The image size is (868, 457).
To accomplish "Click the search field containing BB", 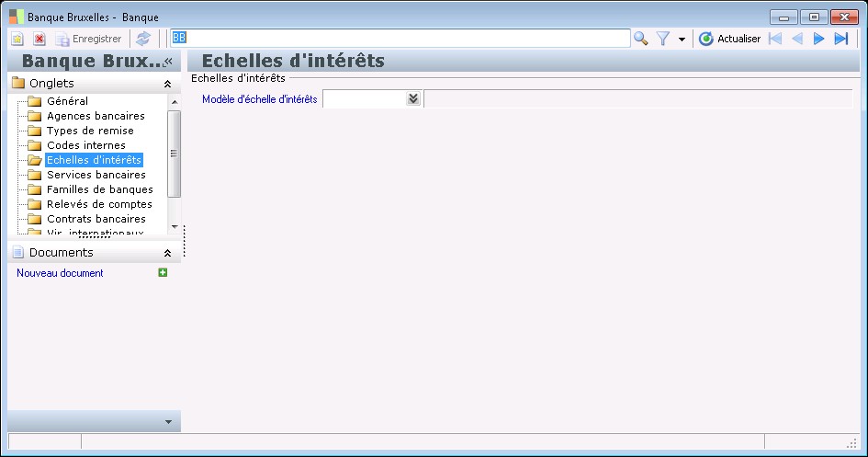I will pos(400,39).
